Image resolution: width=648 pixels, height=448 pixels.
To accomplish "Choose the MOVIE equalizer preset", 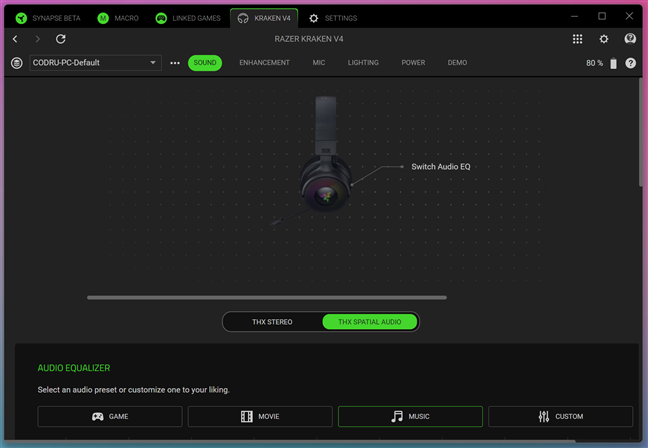I will pyautogui.click(x=260, y=417).
